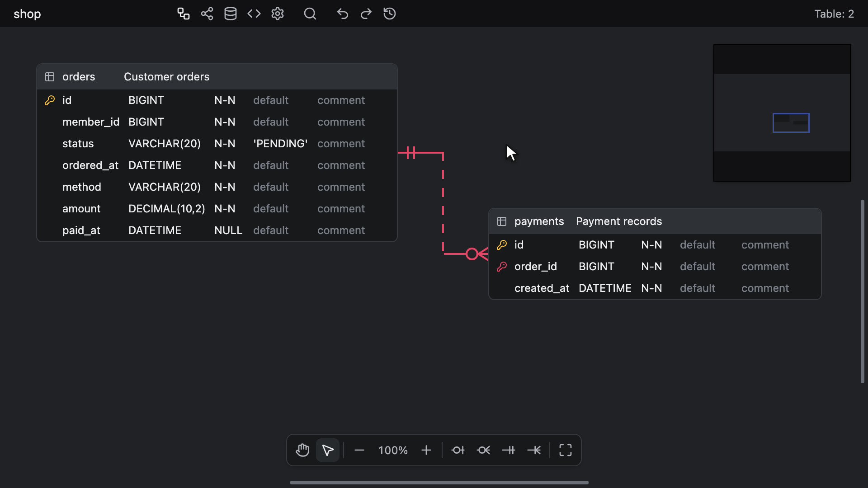This screenshot has width=868, height=488.
Task: Click the search magnifier icon
Action: click(x=310, y=14)
